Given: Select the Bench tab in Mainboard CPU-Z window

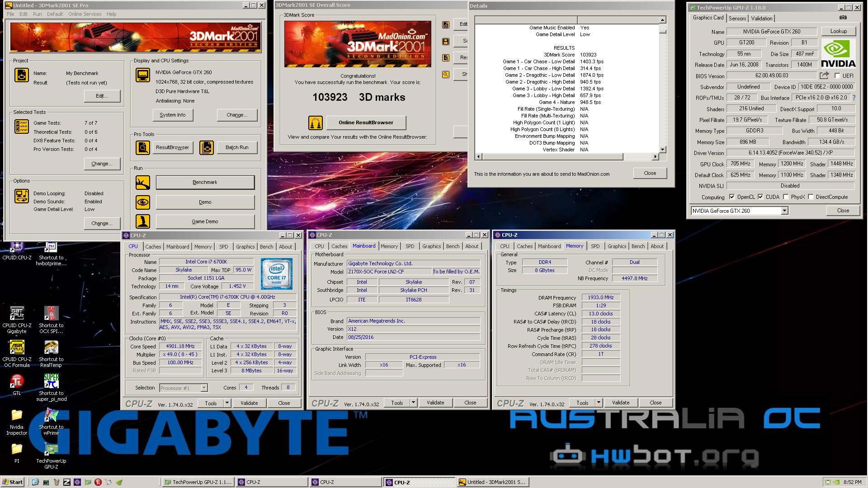Looking at the screenshot, I should 453,246.
